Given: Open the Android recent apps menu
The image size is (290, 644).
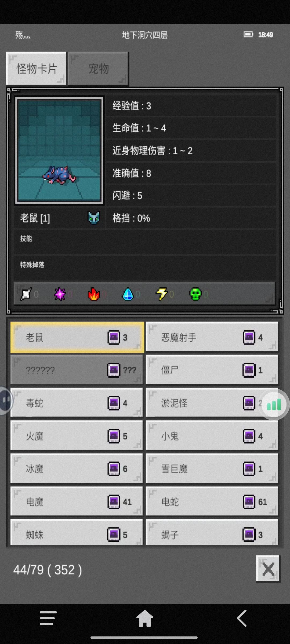Looking at the screenshot, I should tap(48, 618).
